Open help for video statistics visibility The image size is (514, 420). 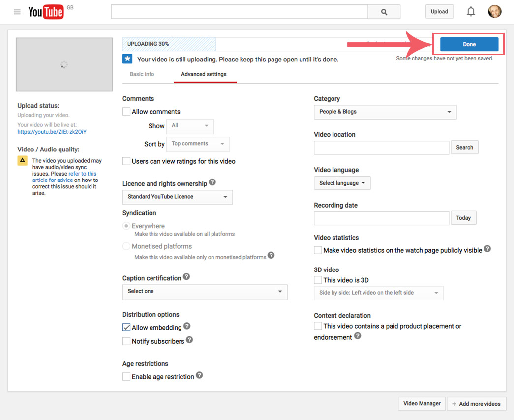[x=487, y=249]
